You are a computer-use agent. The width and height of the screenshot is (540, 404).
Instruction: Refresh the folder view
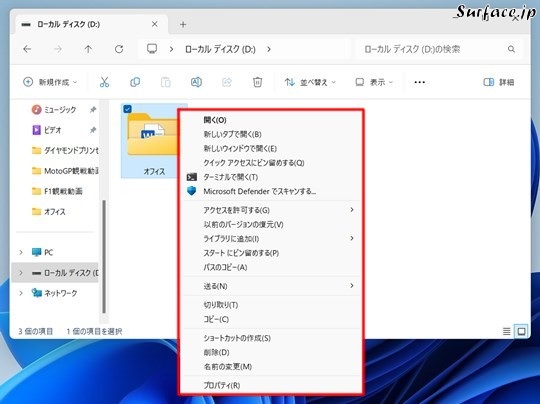click(119, 49)
